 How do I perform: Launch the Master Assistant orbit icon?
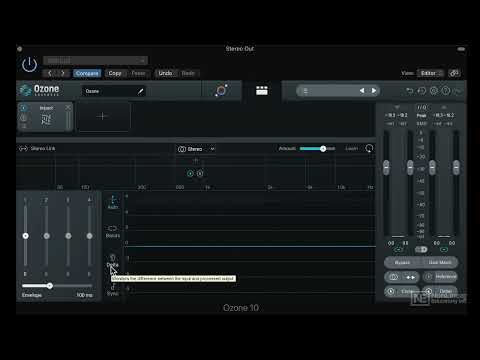click(x=221, y=90)
